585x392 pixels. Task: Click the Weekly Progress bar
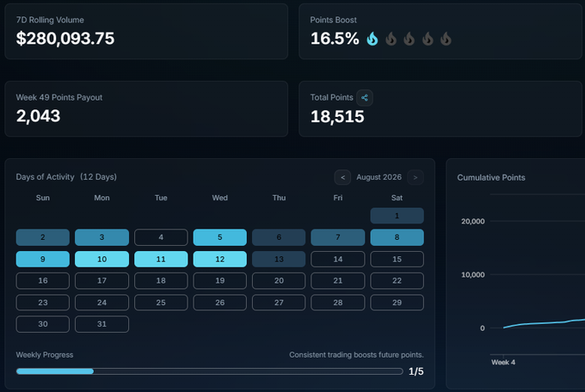coord(209,371)
